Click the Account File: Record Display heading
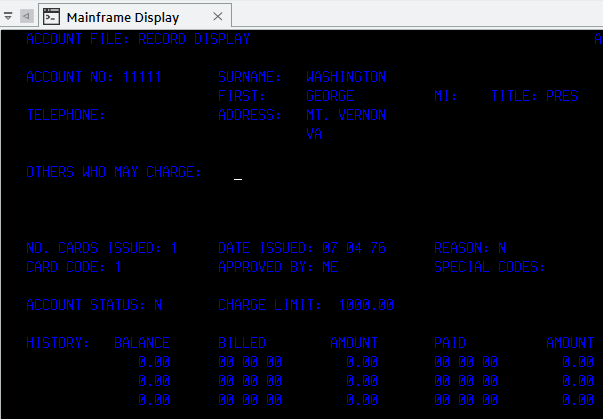 [x=138, y=39]
